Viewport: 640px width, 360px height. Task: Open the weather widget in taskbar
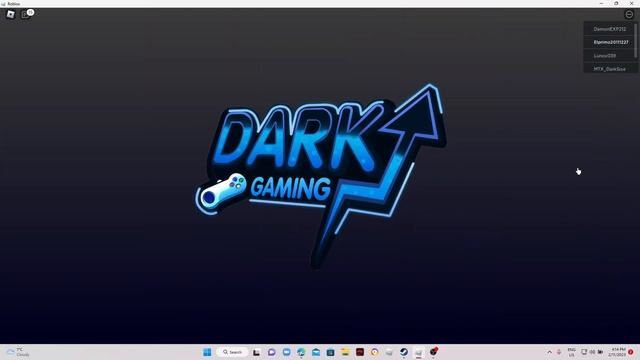tap(18, 352)
